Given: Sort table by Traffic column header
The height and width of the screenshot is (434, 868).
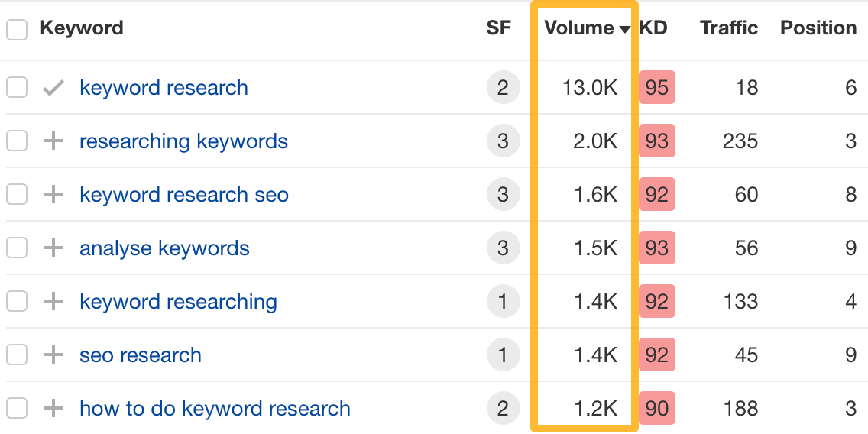Looking at the screenshot, I should (x=729, y=28).
